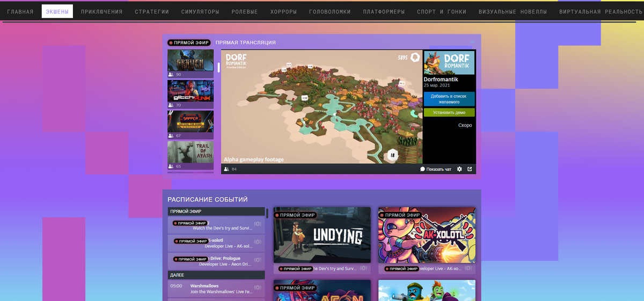Open the Aeon event card image
This screenshot has width=644, height=301.
[322, 290]
